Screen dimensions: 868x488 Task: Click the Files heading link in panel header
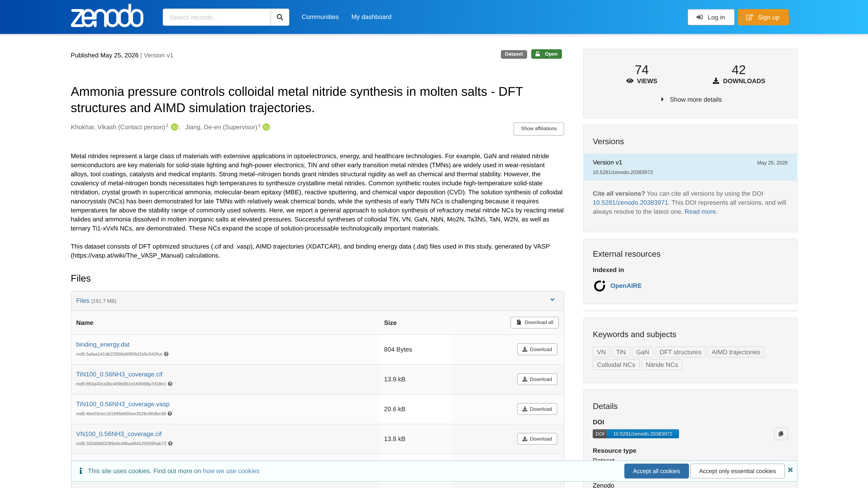(83, 301)
